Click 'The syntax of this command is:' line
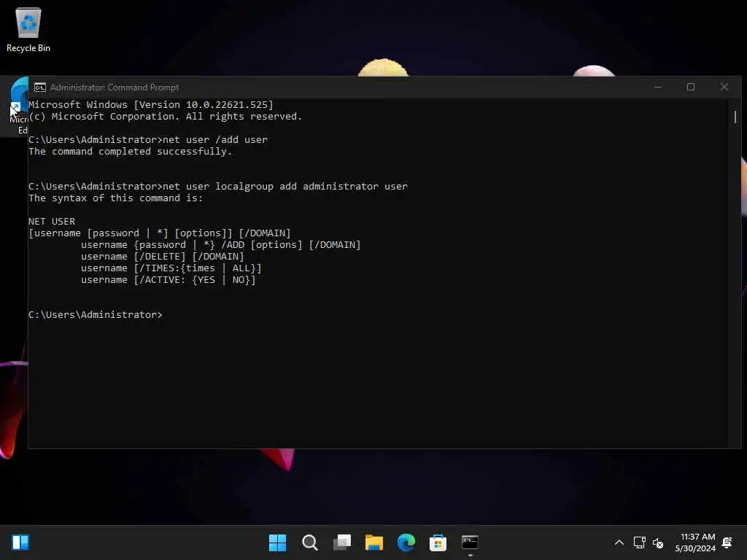Viewport: 747px width, 560px height. [x=116, y=198]
